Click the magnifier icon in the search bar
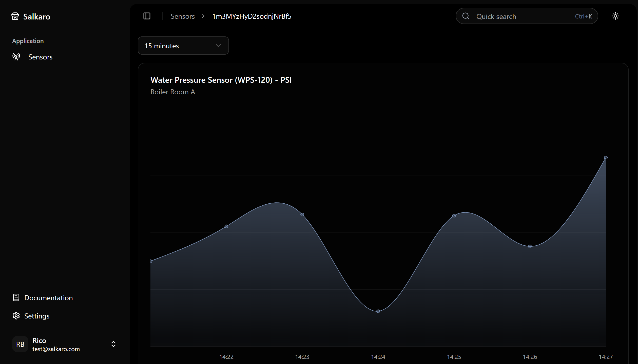The image size is (638, 364). coord(466,16)
